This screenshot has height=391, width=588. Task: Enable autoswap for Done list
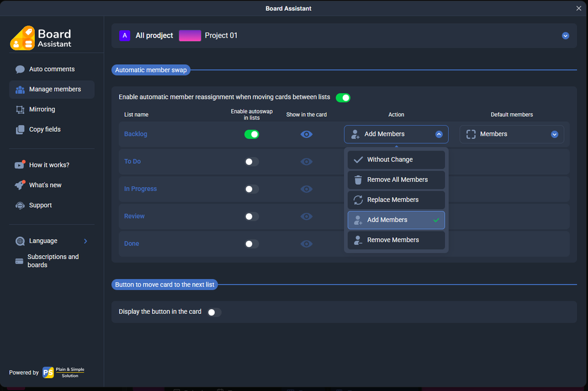coord(252,244)
